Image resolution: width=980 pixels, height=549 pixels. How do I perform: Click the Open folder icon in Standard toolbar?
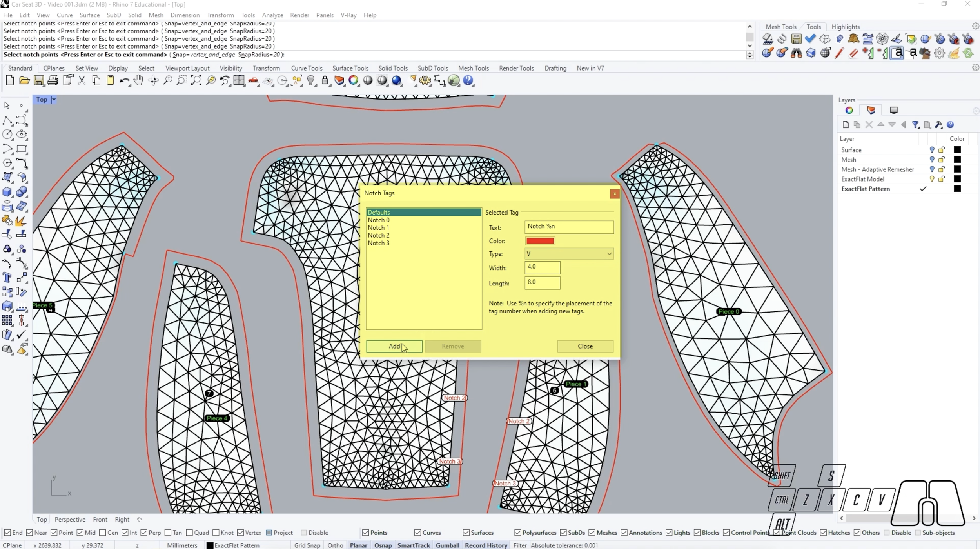pyautogui.click(x=24, y=81)
